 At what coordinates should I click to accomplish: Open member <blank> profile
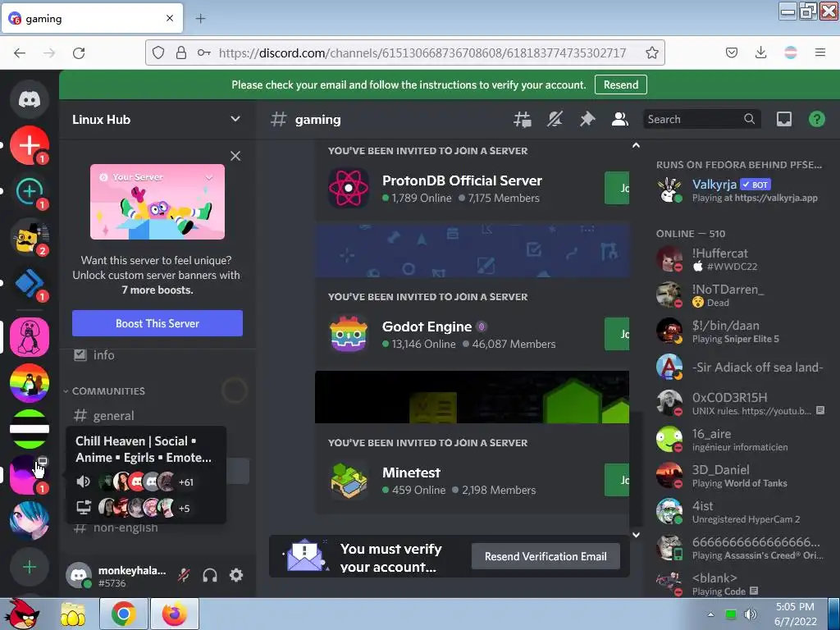[x=742, y=583]
